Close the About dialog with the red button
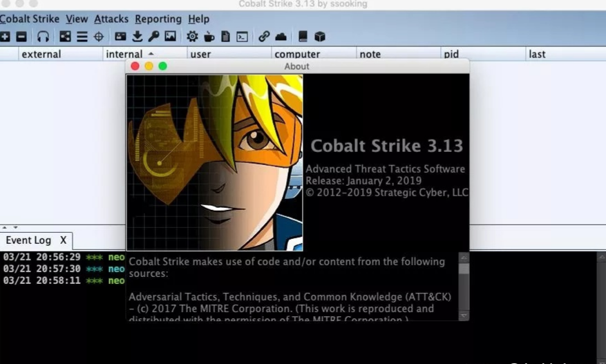Image resolution: width=606 pixels, height=364 pixels. coord(135,66)
